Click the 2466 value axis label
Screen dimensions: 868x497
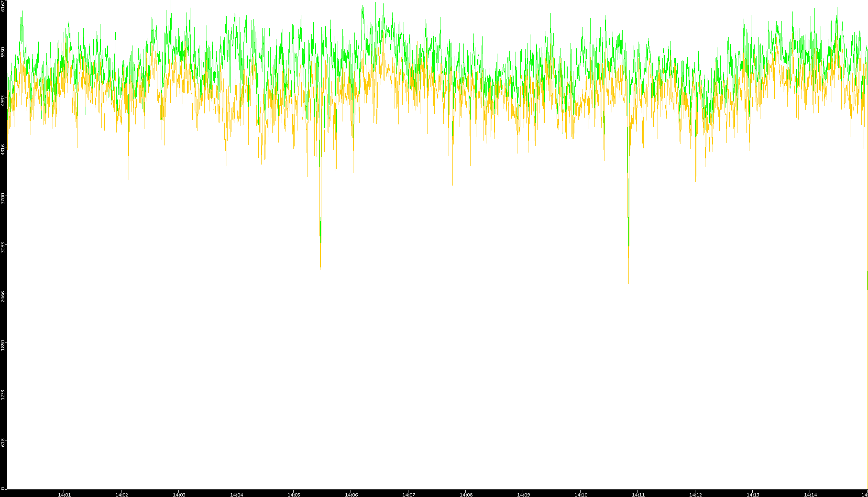pos(3,296)
